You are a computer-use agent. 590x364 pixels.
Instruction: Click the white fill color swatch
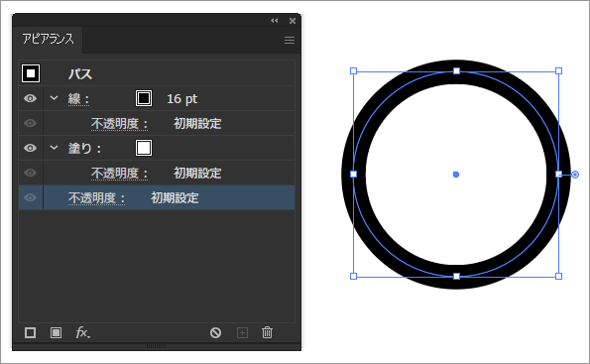[144, 148]
